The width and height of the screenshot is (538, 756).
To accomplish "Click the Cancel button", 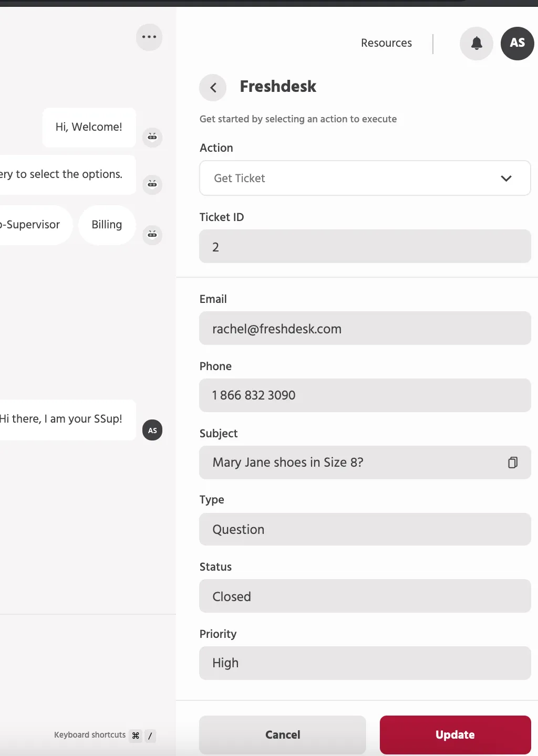I will pos(283,735).
